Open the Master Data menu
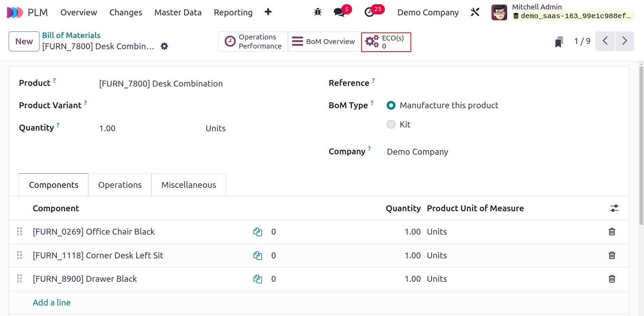Image resolution: width=644 pixels, height=316 pixels. coord(178,13)
